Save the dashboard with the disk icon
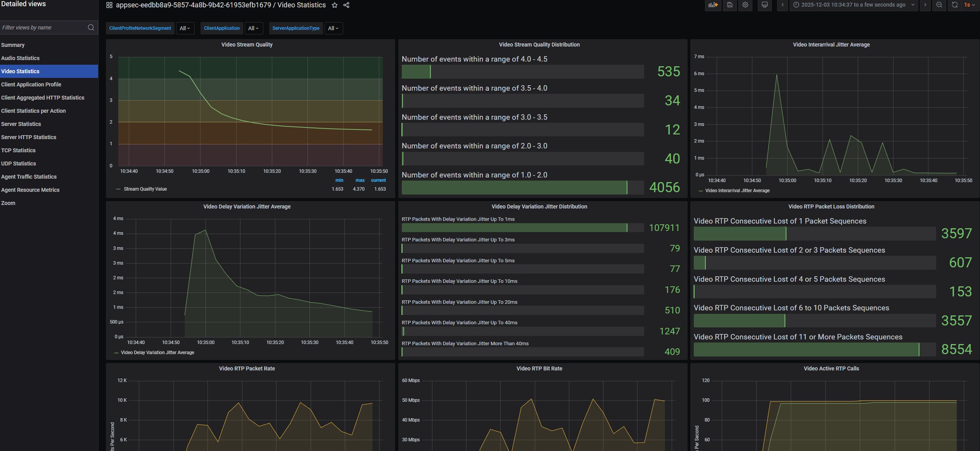This screenshot has width=980, height=451. click(x=729, y=5)
